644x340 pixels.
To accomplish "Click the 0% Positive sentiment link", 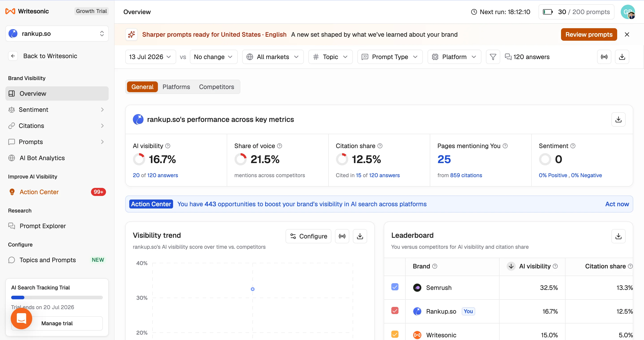I will pos(553,176).
